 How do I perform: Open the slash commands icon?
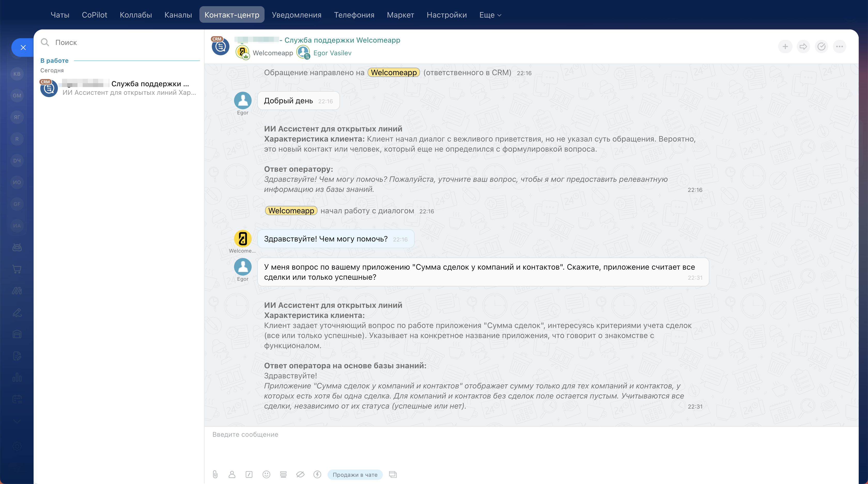pyautogui.click(x=249, y=474)
